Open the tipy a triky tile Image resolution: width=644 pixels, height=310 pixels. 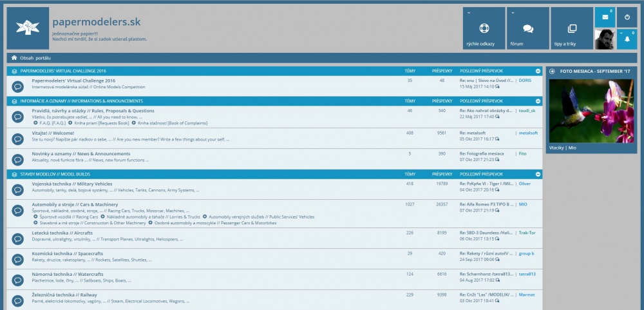click(572, 28)
